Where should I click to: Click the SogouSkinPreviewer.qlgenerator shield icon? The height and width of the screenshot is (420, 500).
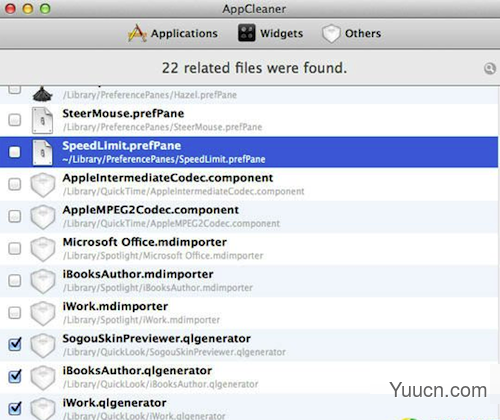[43, 346]
